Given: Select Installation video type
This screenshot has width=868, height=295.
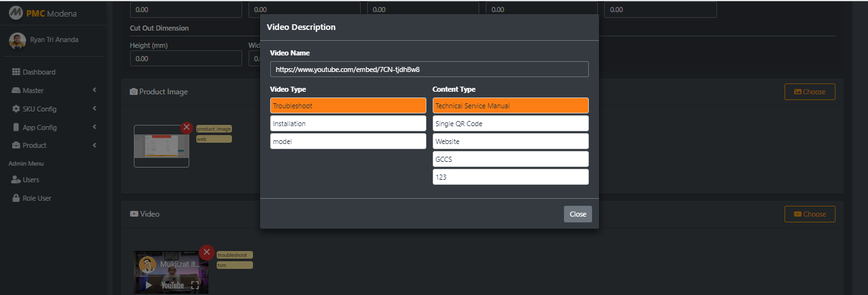Looking at the screenshot, I should 348,124.
